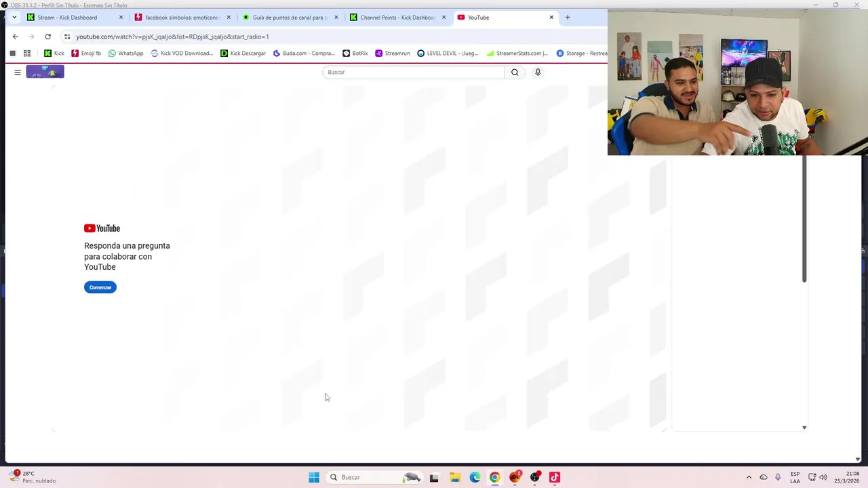Image resolution: width=868 pixels, height=488 pixels.
Task: Open File Explorer from the taskbar
Action: [x=455, y=477]
